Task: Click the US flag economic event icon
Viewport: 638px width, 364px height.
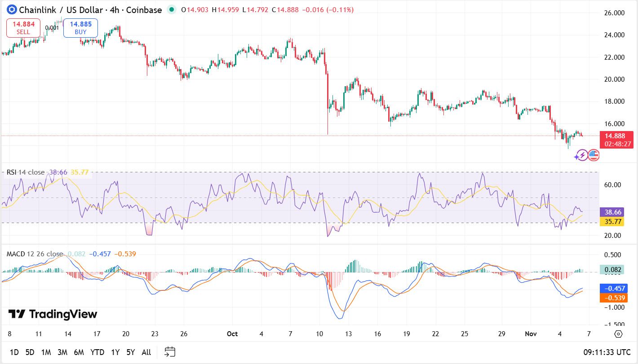Action: pyautogui.click(x=594, y=156)
